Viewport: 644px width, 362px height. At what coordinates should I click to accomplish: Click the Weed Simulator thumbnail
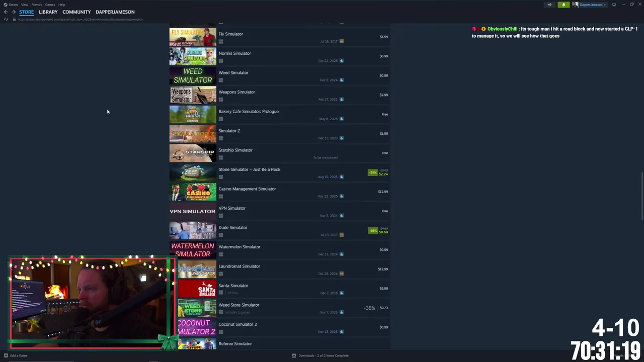(x=193, y=75)
